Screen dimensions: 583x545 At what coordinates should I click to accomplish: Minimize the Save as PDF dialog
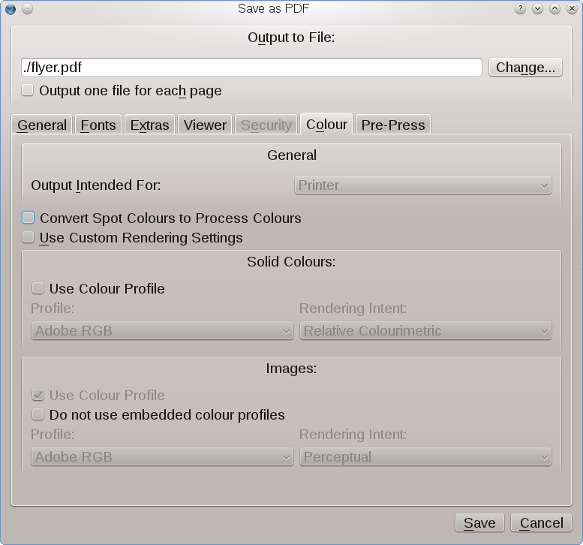537,9
